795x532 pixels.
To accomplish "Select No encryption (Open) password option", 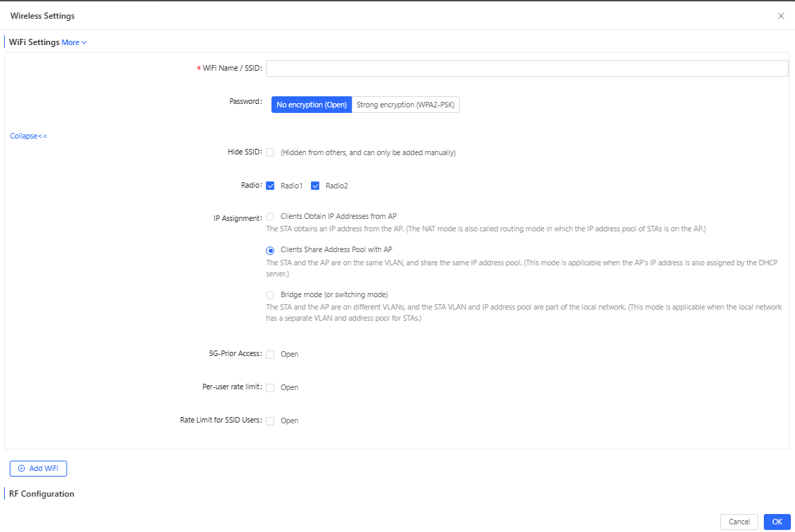I will pos(312,105).
